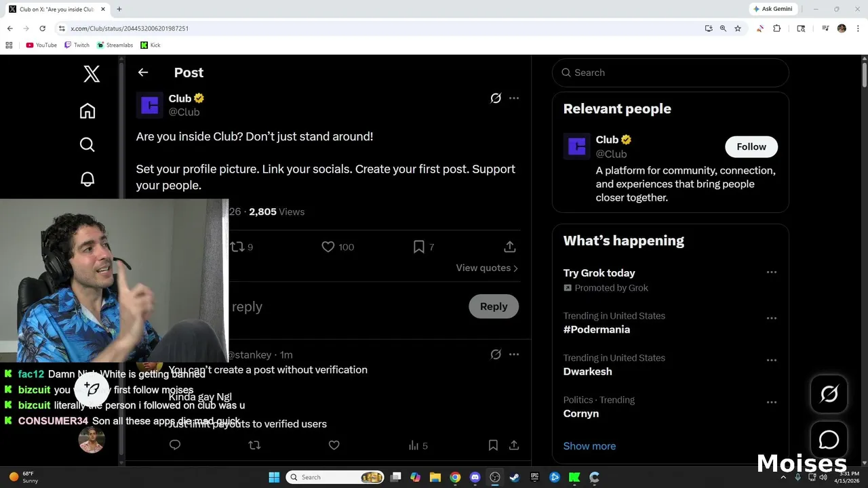Open a new tab with plus
This screenshot has height=488, width=868.
pyautogui.click(x=119, y=9)
